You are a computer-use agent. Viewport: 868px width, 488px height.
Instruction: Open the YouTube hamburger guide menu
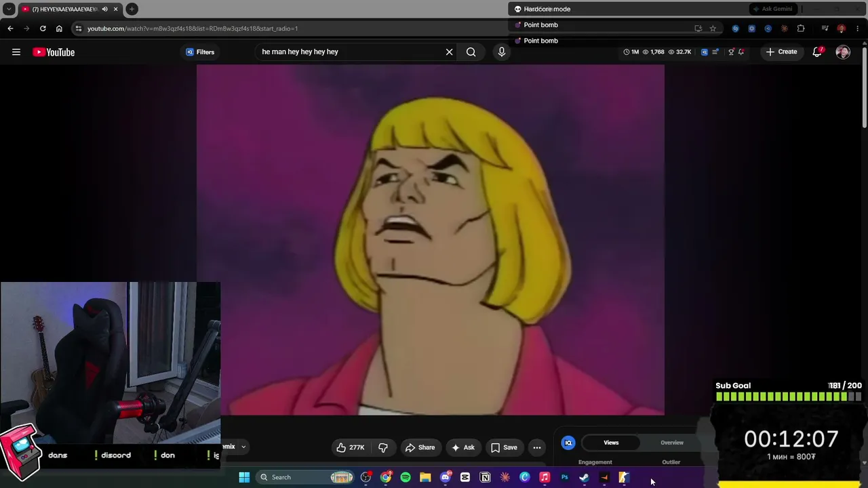pyautogui.click(x=16, y=52)
